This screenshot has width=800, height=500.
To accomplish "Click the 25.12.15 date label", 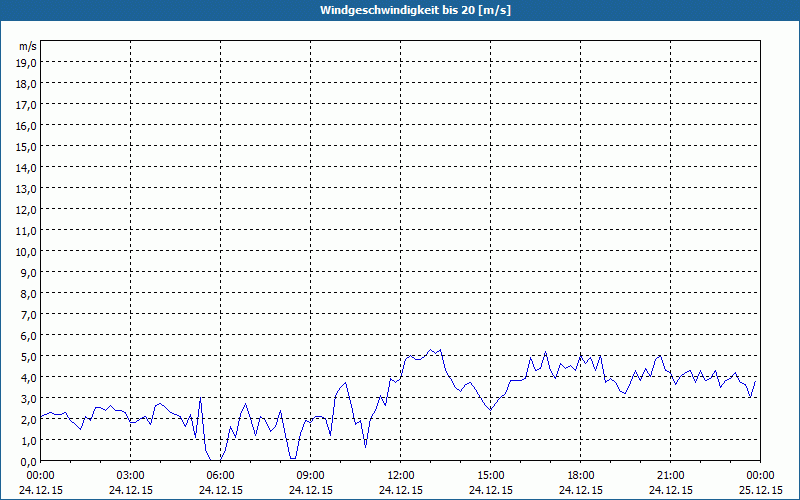I will coord(761,490).
